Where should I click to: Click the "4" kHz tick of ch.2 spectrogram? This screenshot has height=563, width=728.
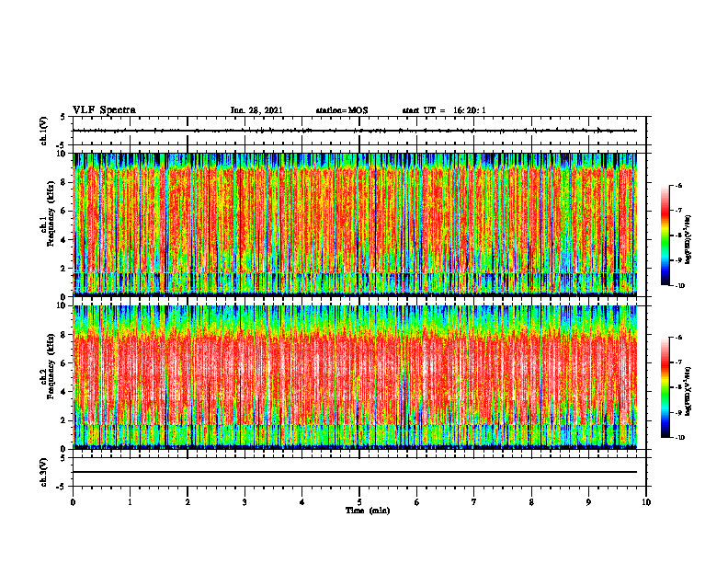pos(64,392)
